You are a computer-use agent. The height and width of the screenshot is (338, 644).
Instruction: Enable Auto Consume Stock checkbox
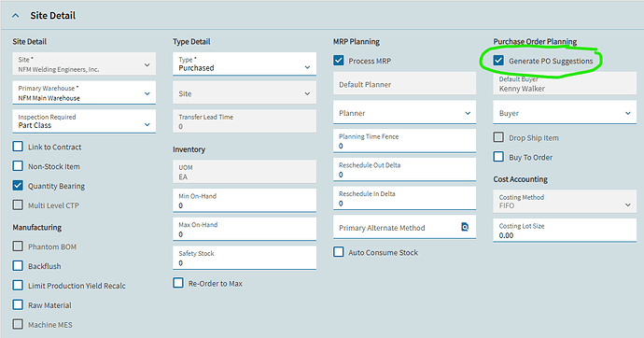point(339,252)
